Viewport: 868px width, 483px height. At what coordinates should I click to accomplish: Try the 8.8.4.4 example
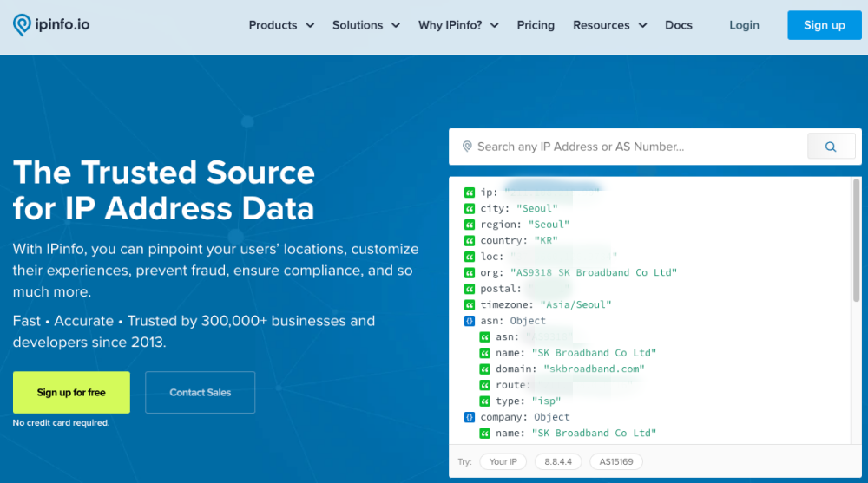[x=558, y=461]
